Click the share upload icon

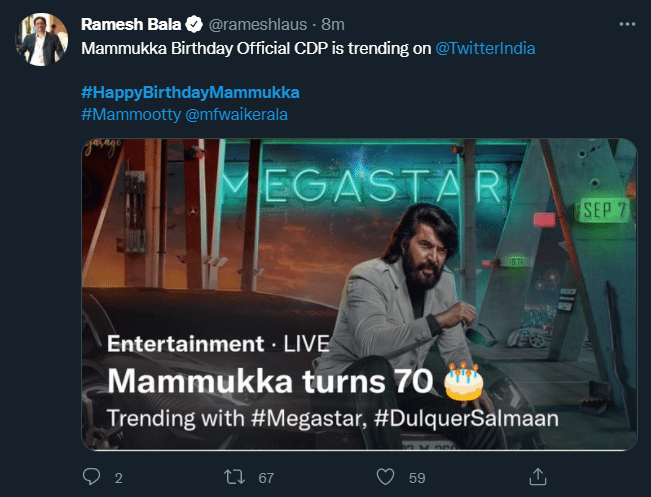click(537, 477)
